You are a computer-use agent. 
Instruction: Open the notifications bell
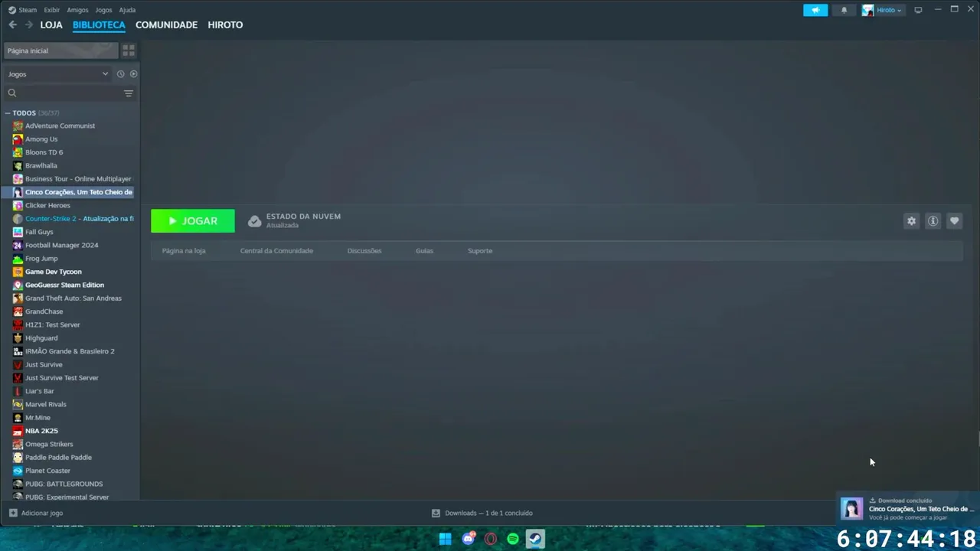(844, 10)
